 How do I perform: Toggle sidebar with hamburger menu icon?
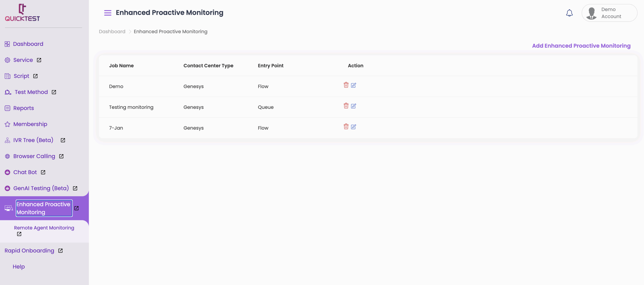point(108,13)
